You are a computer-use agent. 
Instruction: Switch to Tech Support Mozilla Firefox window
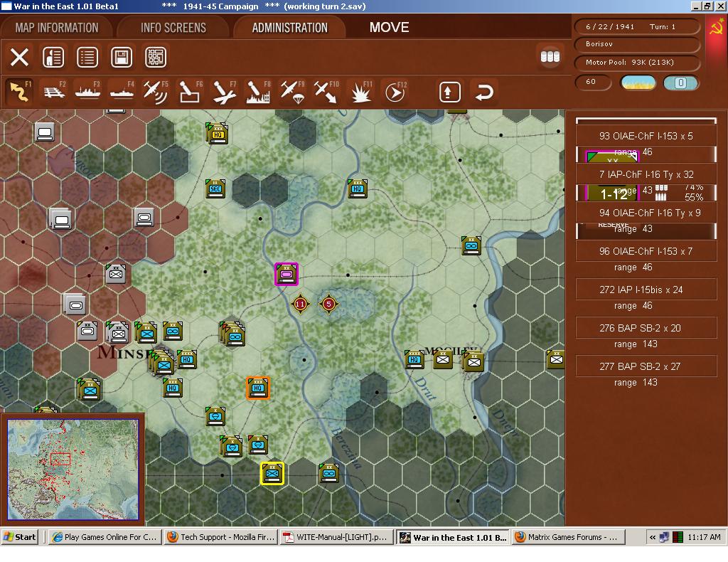[221, 537]
